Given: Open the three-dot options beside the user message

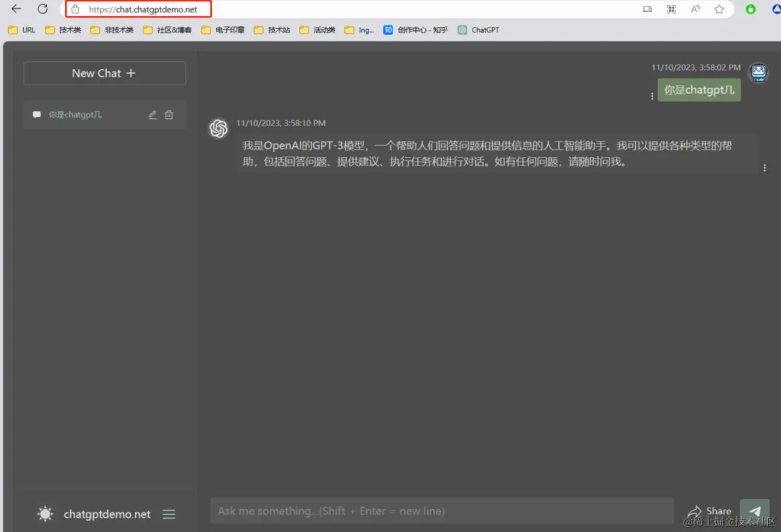Looking at the screenshot, I should point(652,96).
